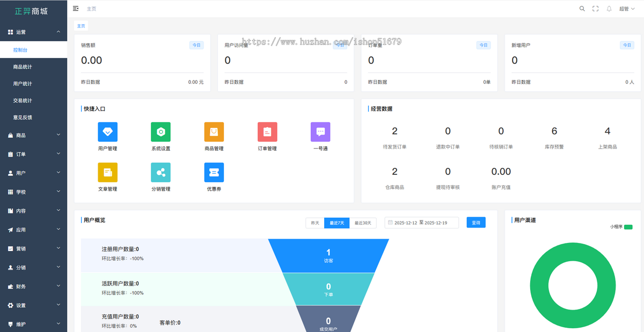This screenshot has height=332, width=644.
Task: Open the 超管 account dropdown
Action: pos(627,9)
